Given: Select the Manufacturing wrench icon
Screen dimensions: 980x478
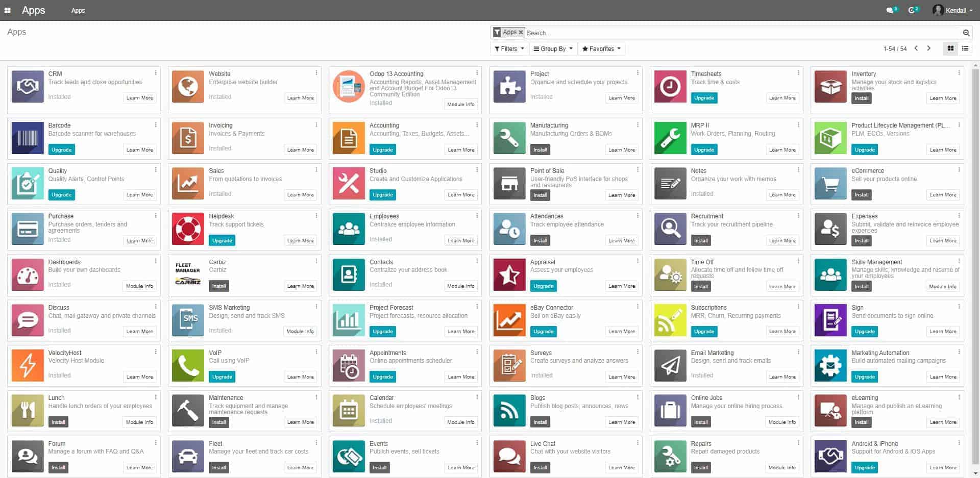Looking at the screenshot, I should 509,138.
